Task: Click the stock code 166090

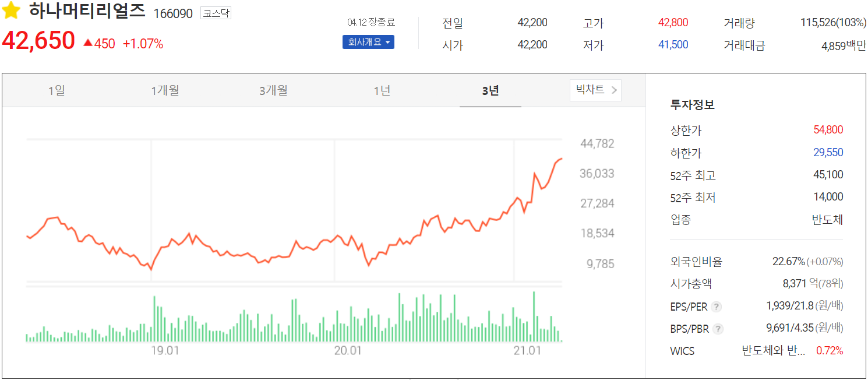Action: tap(173, 13)
